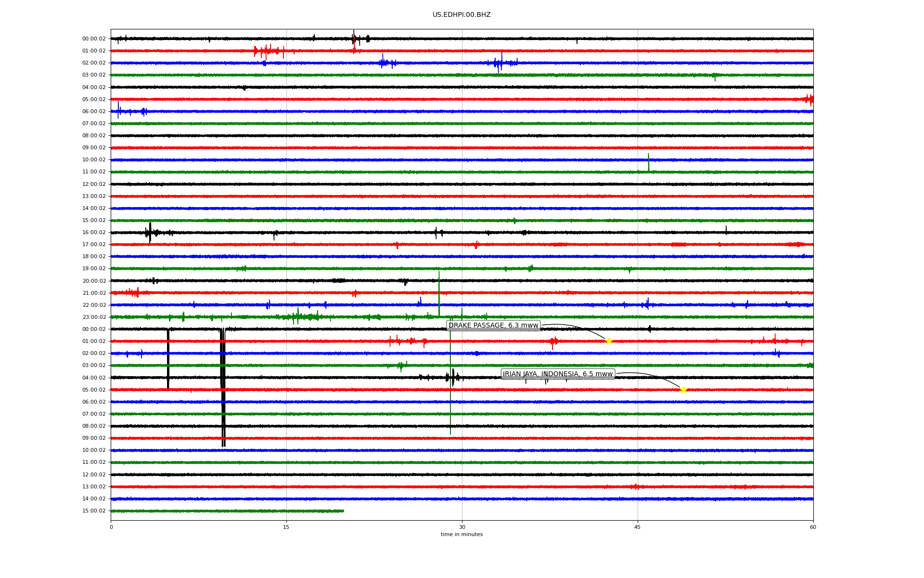Image resolution: width=924 pixels, height=578 pixels.
Task: Click the 'time in minutes' axis label
Action: pos(462,534)
